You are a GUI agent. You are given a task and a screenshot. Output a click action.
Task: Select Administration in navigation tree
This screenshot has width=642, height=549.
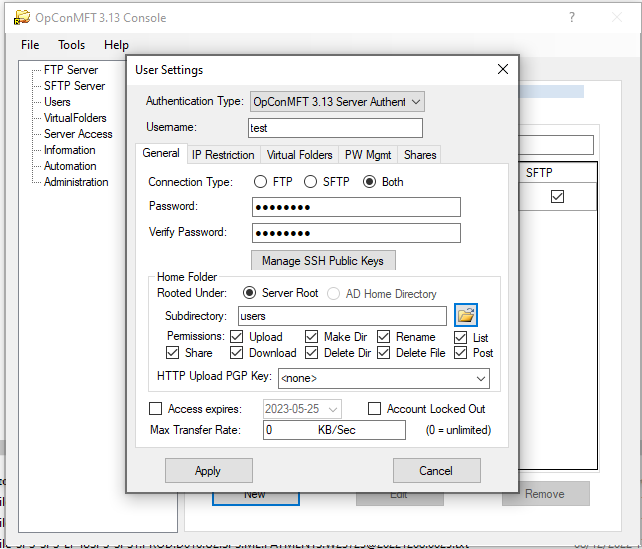click(76, 182)
